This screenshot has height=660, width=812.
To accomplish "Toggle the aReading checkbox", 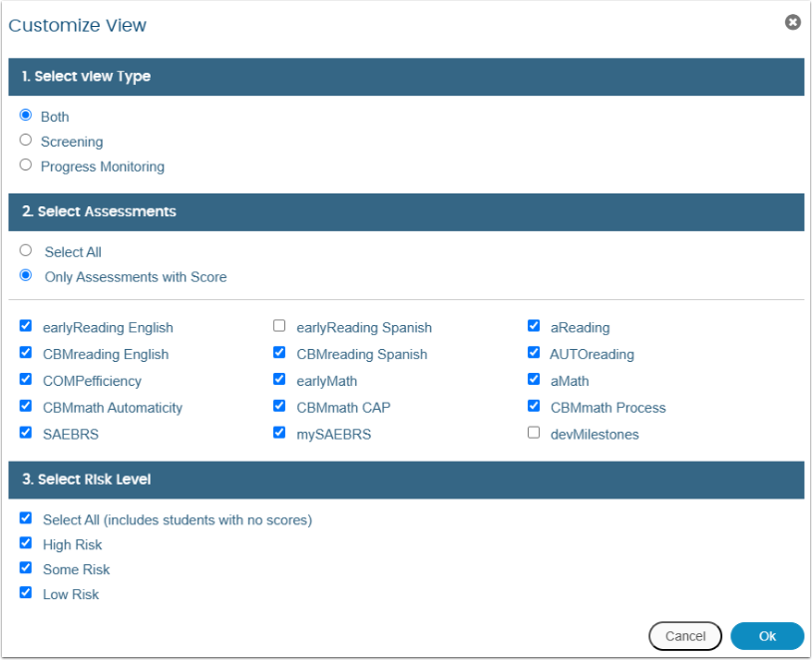I will pos(534,326).
